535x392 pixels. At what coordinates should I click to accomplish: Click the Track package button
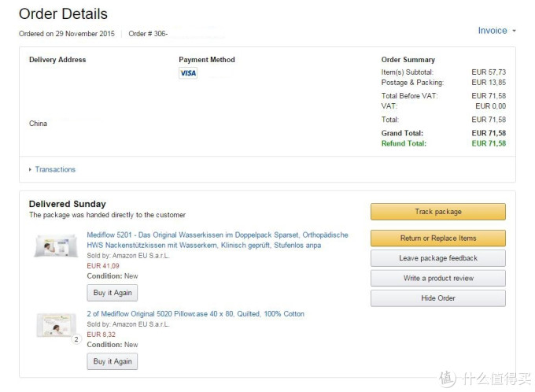(x=437, y=212)
